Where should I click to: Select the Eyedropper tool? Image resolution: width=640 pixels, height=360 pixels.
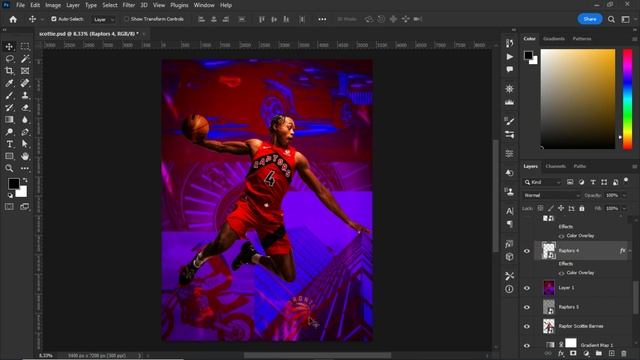pyautogui.click(x=9, y=83)
